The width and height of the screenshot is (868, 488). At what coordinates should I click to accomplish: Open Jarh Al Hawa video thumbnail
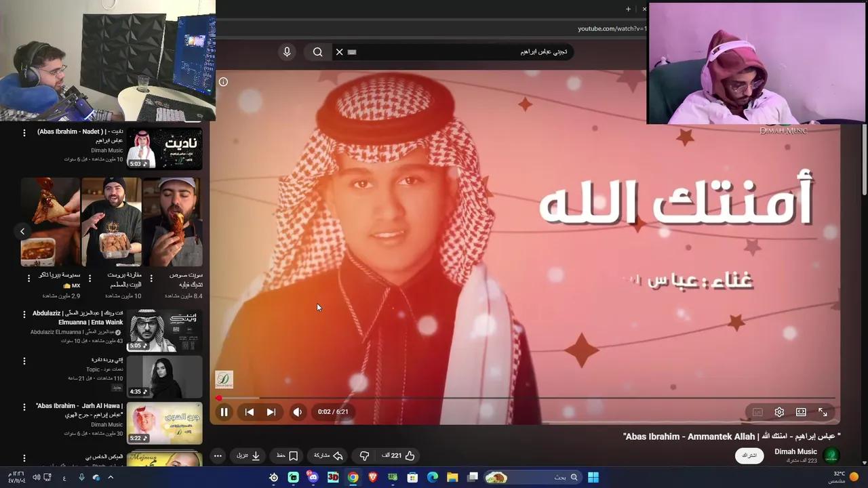pyautogui.click(x=164, y=423)
